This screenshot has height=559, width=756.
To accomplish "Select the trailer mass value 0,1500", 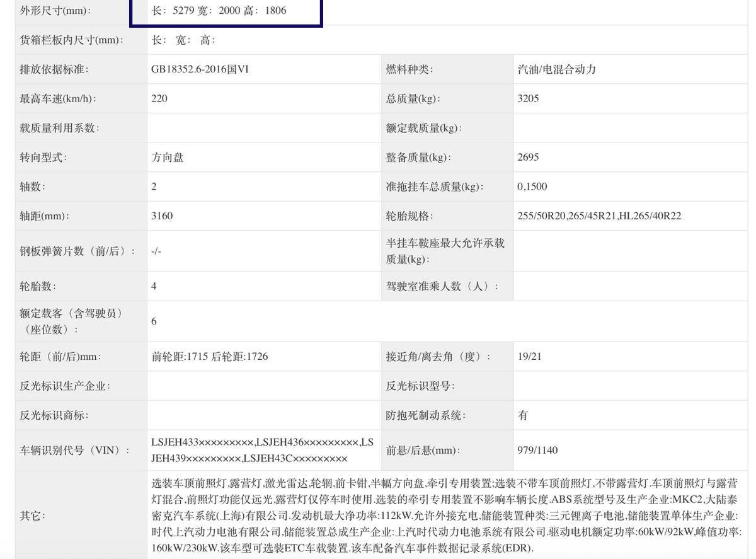I will pos(532,187).
